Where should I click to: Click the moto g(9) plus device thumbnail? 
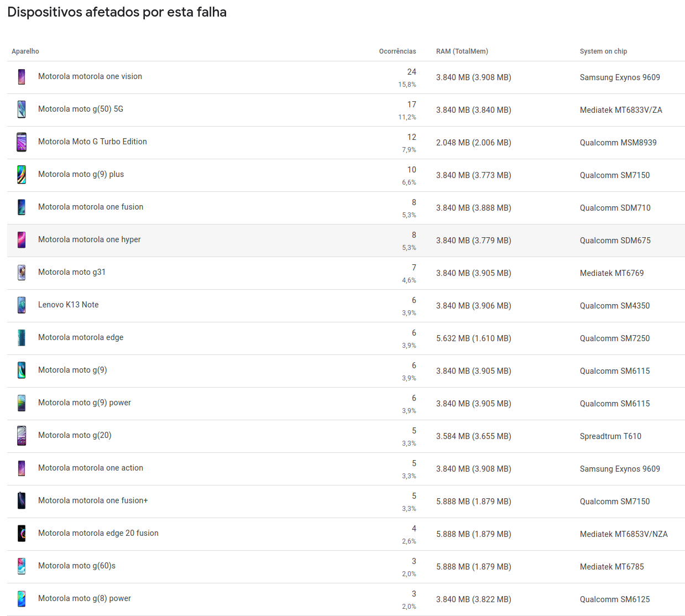click(21, 175)
